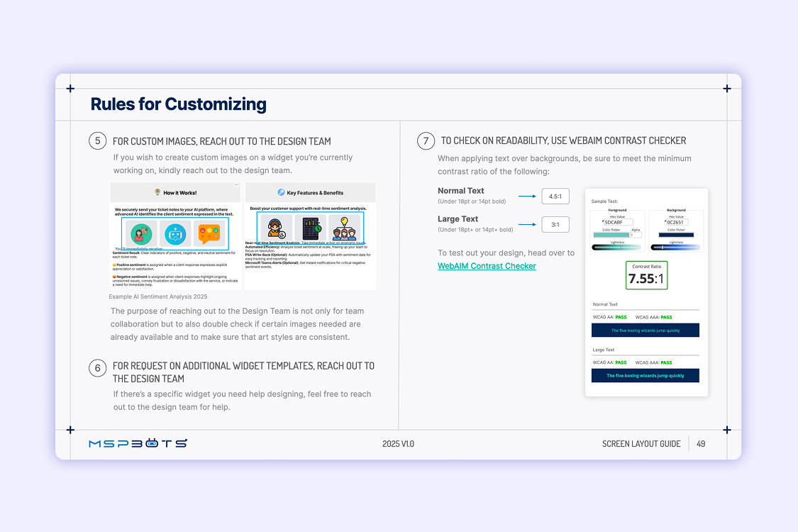Click the Background Lightness slider
The width and height of the screenshot is (798, 532).
point(676,248)
